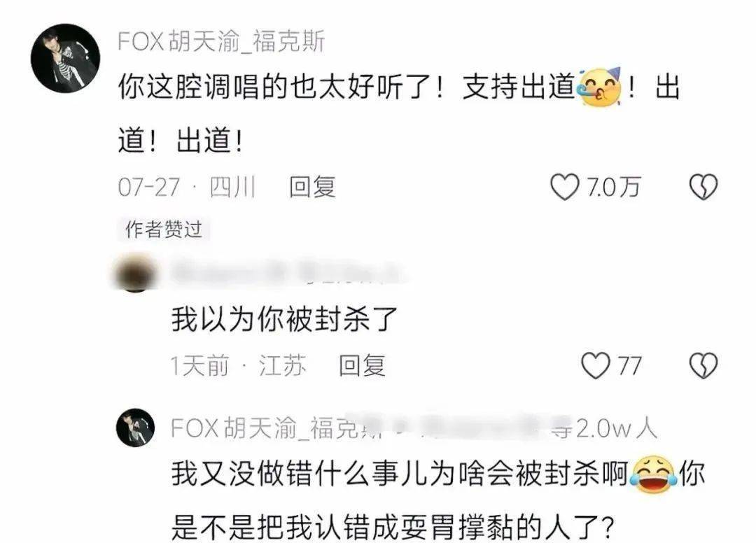The width and height of the screenshot is (756, 543).
Task: Like the top comment with 7.0万 likes
Action: click(x=565, y=187)
